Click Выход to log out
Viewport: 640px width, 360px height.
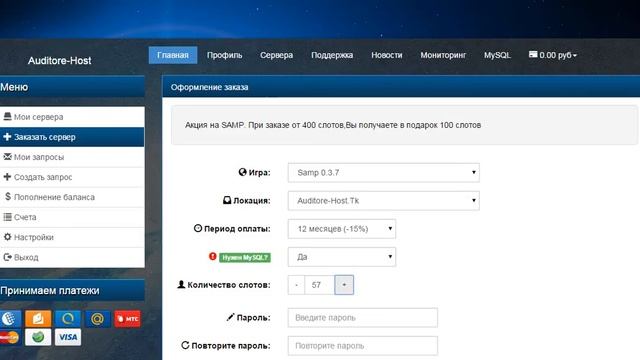click(x=72, y=257)
